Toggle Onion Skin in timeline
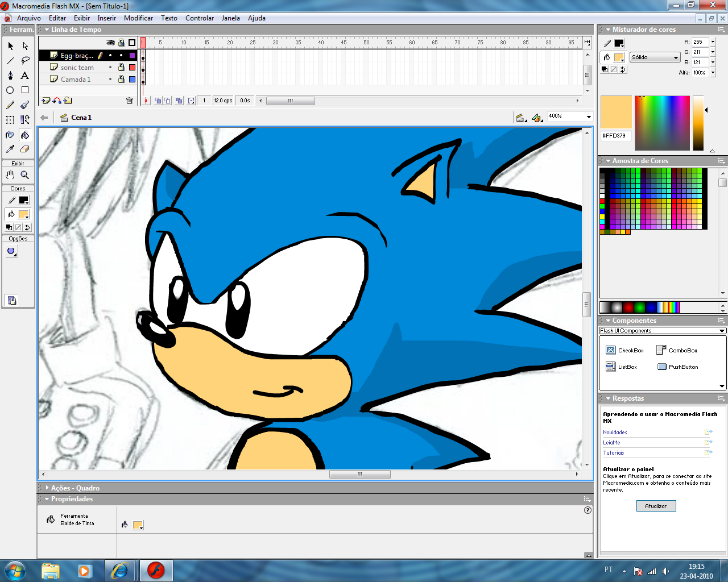Screen dimensions: 728x582 click(158, 101)
